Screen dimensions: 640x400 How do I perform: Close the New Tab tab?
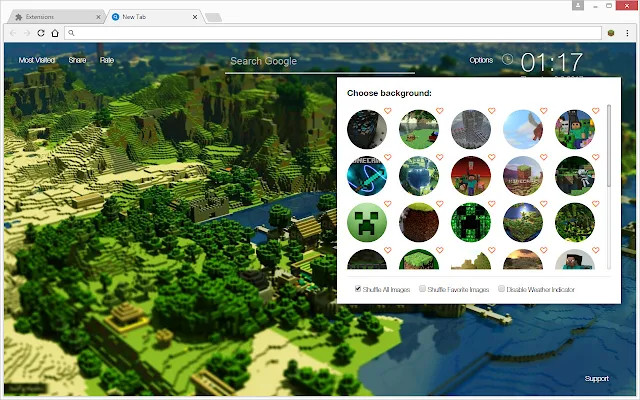point(195,17)
